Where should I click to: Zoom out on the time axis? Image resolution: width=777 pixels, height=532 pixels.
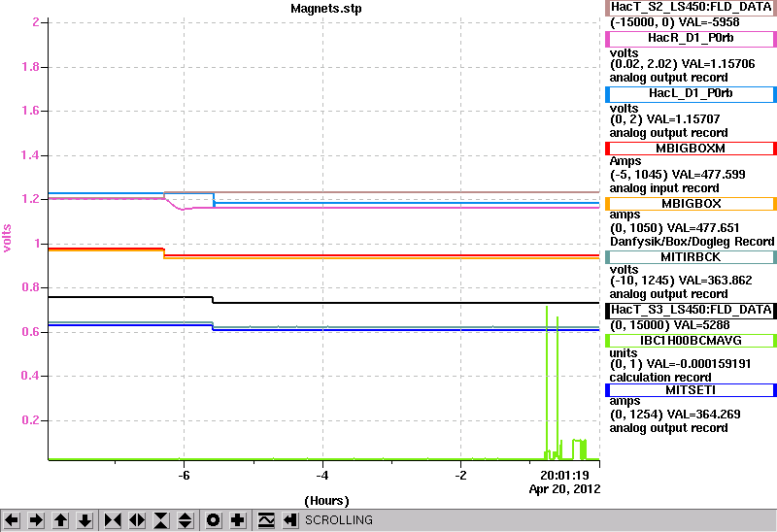pyautogui.click(x=137, y=520)
